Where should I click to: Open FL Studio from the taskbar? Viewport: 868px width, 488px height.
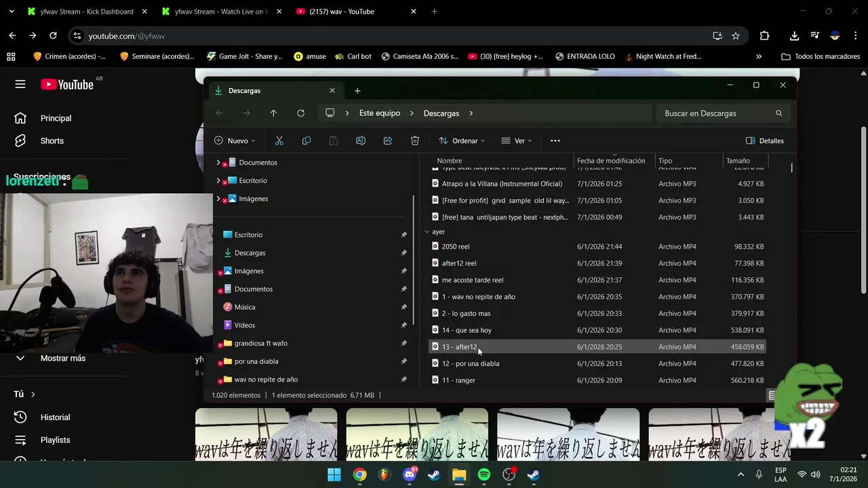point(384,474)
